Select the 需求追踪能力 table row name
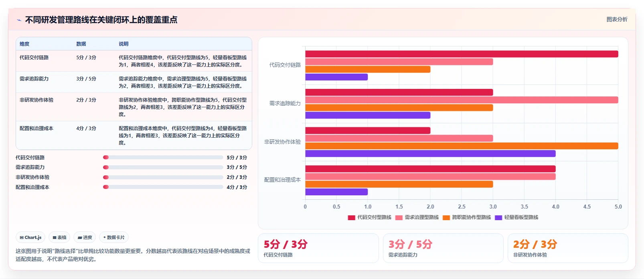This screenshot has width=644, height=279. 34,79
